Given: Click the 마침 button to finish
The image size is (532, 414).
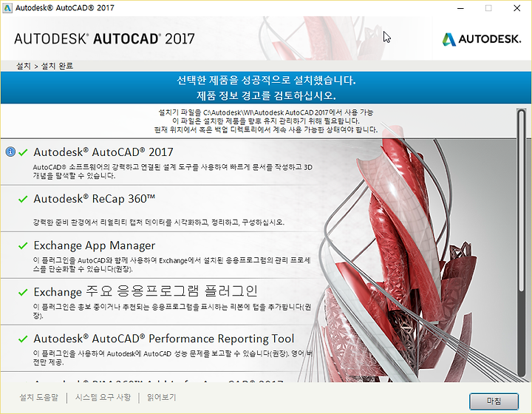Looking at the screenshot, I should click(x=494, y=401).
